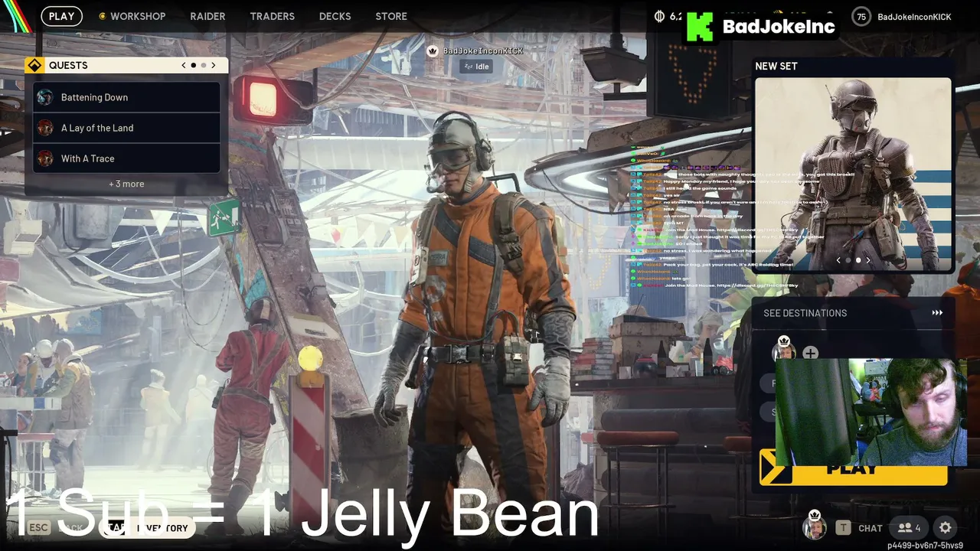
Task: Click the With A Trace quest icon
Action: (x=45, y=158)
